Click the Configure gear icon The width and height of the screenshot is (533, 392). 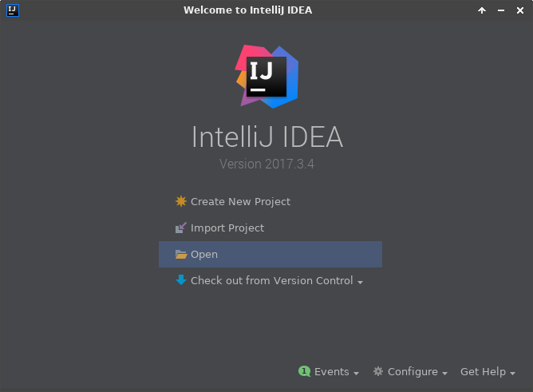(378, 371)
